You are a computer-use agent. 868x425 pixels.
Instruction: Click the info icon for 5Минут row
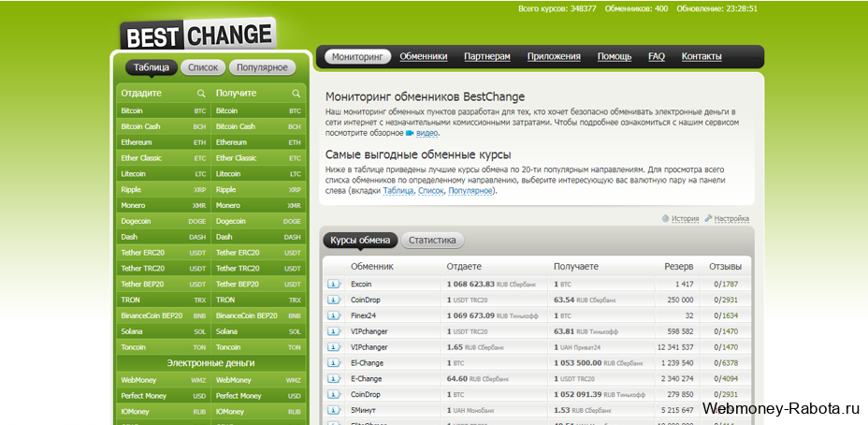coord(334,411)
